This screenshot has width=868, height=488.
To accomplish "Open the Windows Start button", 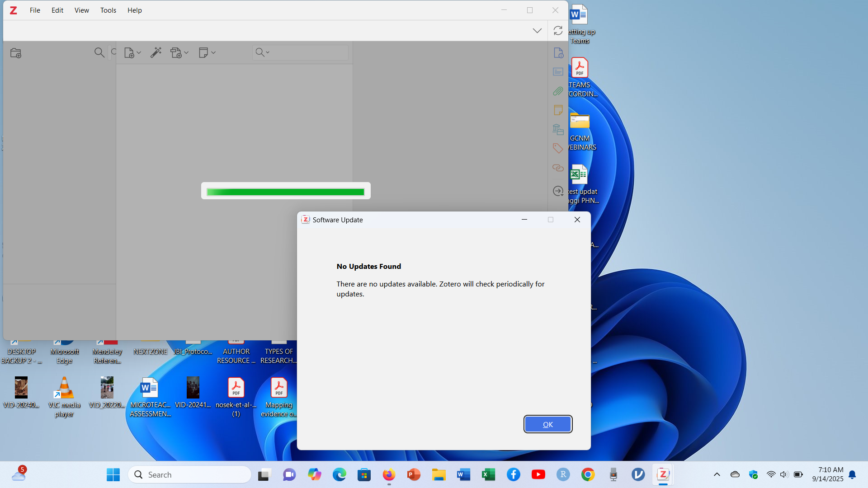I will 113,474.
